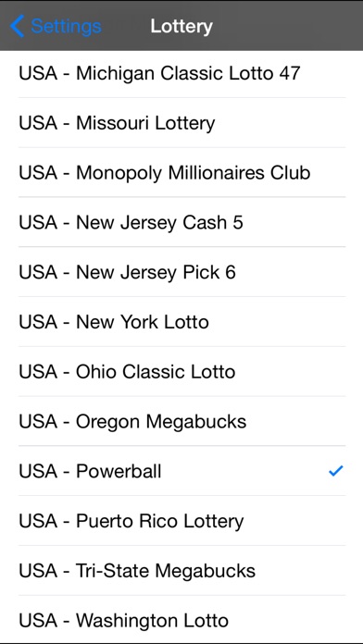Select USA - Ohio Classic Lotto

click(x=181, y=371)
